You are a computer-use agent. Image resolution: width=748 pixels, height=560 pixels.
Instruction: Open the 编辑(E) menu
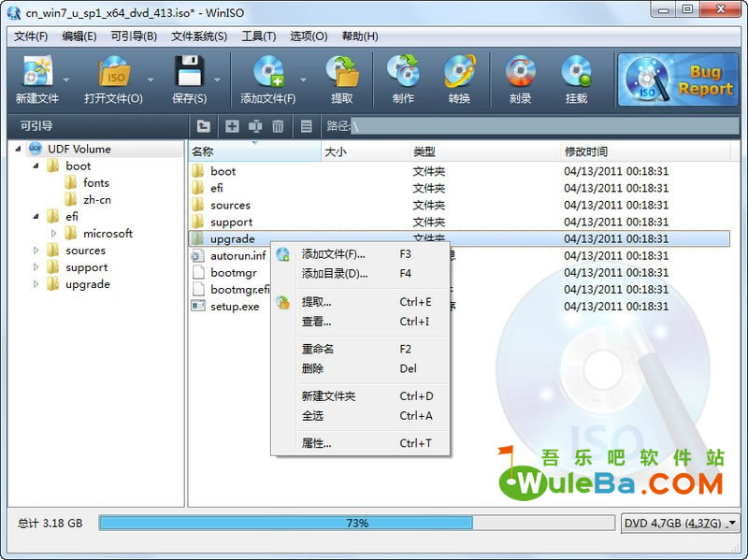[x=79, y=36]
